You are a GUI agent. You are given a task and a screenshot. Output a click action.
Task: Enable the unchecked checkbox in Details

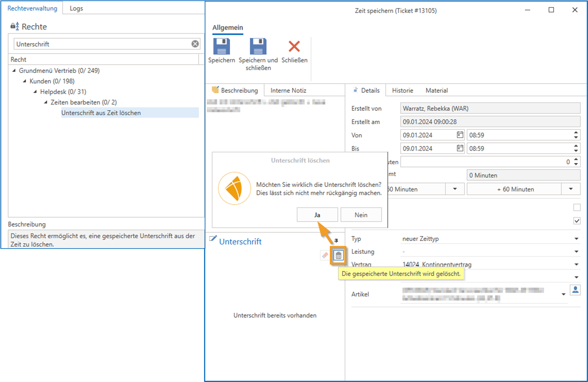(x=577, y=207)
